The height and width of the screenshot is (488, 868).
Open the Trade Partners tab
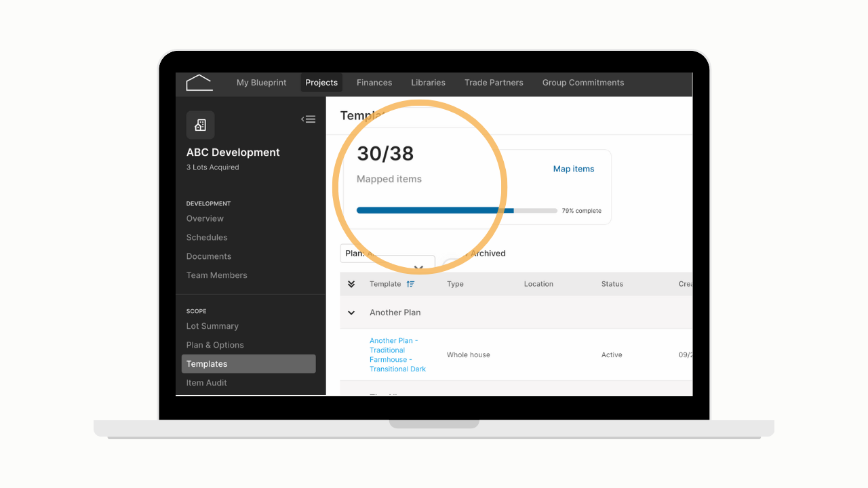494,83
